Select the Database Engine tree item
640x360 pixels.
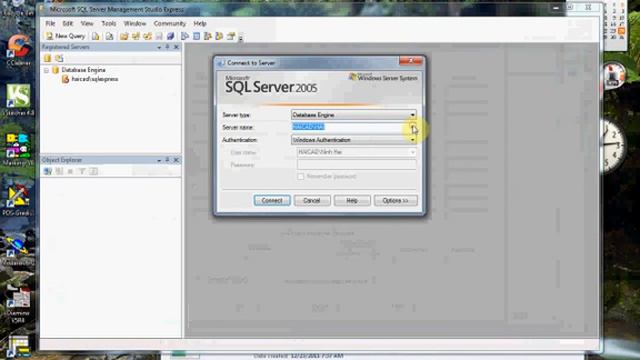coord(83,70)
